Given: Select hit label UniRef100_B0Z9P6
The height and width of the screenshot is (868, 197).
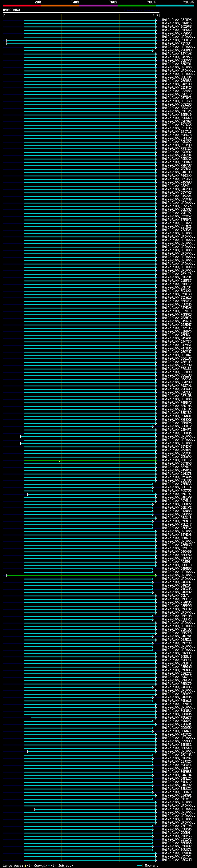Looking at the screenshot, I should pyautogui.click(x=177, y=26).
